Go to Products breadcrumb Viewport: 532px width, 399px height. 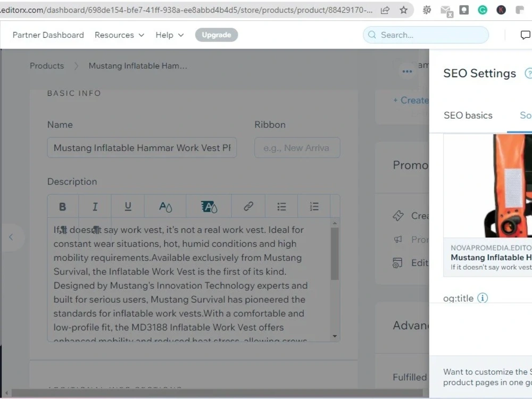[x=47, y=66]
